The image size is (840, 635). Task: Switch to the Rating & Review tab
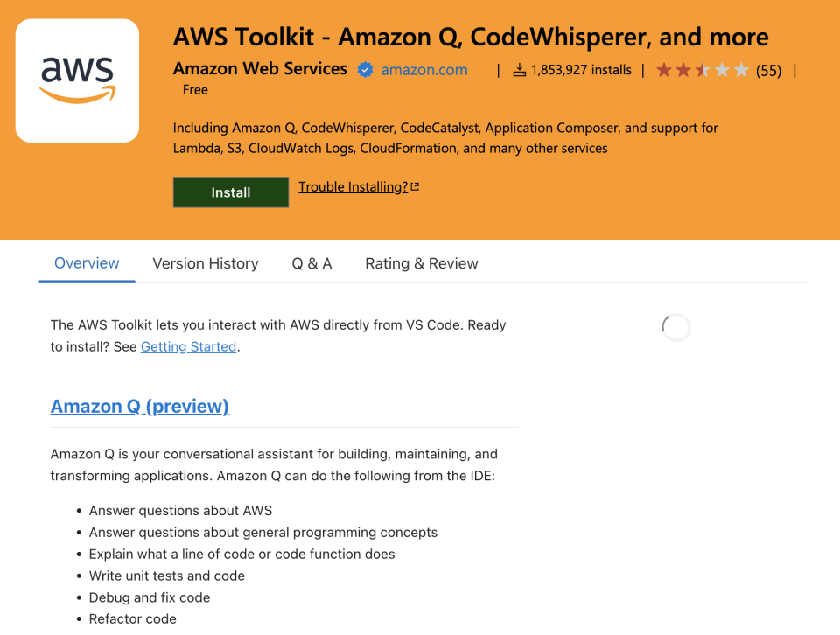pyautogui.click(x=421, y=263)
